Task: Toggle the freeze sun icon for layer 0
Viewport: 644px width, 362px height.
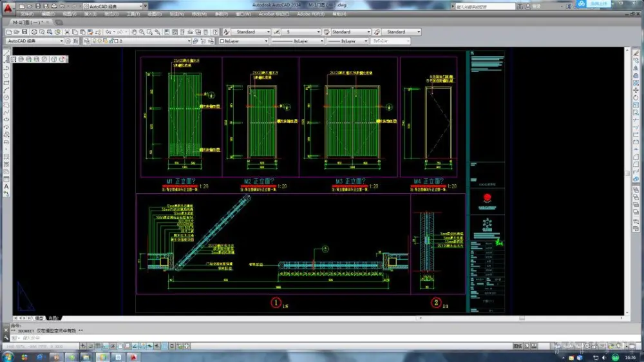Action: tap(99, 41)
